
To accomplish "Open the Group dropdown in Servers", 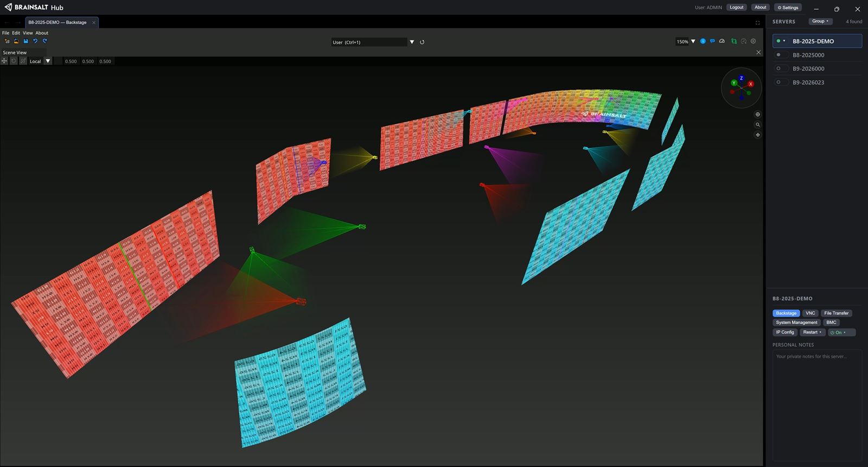I will [820, 21].
